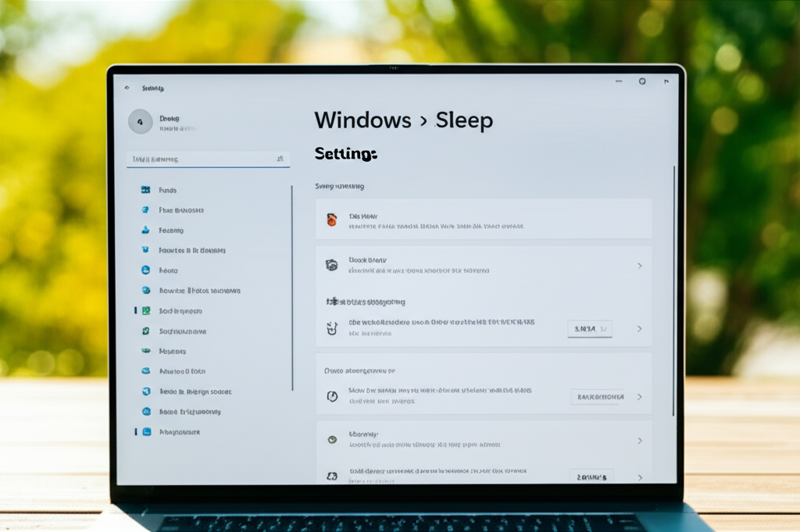800x532 pixels.
Task: Click the "Windows" breadcrumb in the header
Action: tap(362, 120)
